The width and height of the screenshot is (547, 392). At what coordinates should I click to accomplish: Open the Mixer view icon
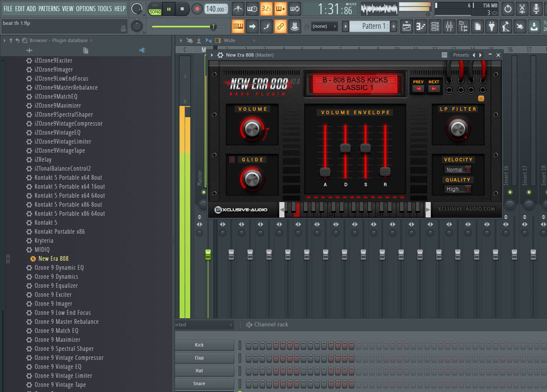[x=449, y=27]
